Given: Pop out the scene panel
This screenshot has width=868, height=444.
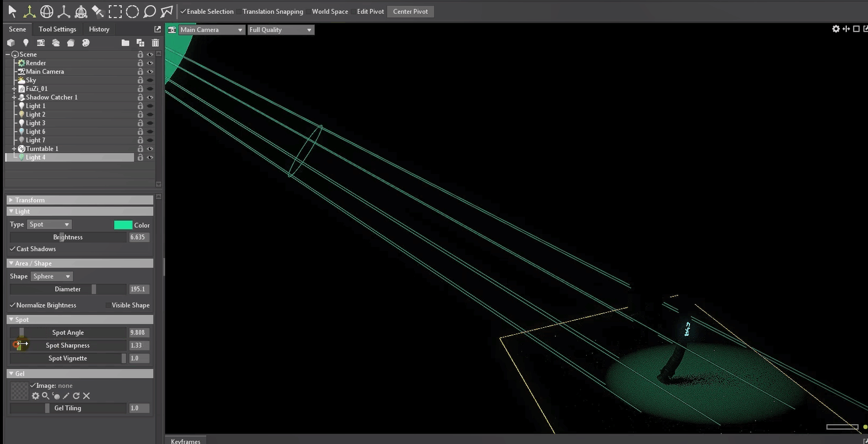Looking at the screenshot, I should pos(158,29).
